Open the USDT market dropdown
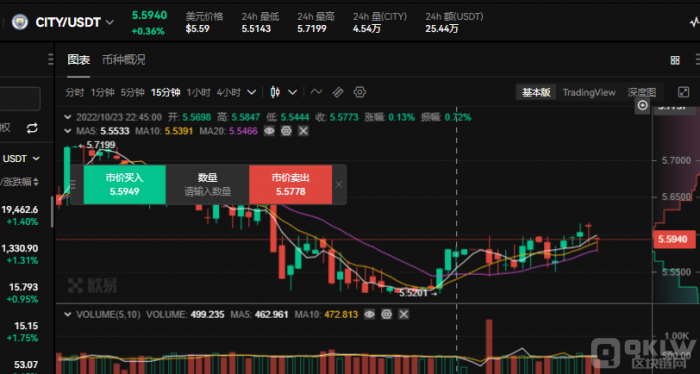Viewport: 700px width, 374px height. tap(21, 158)
